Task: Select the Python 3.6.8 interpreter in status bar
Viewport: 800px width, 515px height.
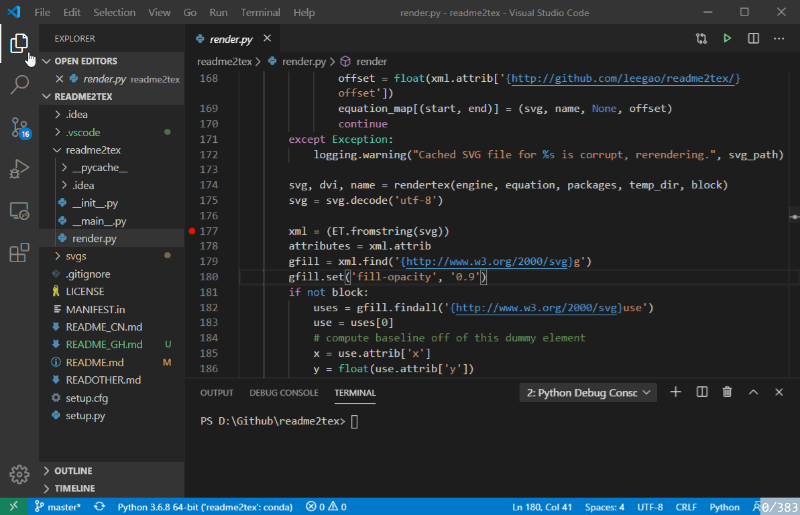Action: pos(205,507)
